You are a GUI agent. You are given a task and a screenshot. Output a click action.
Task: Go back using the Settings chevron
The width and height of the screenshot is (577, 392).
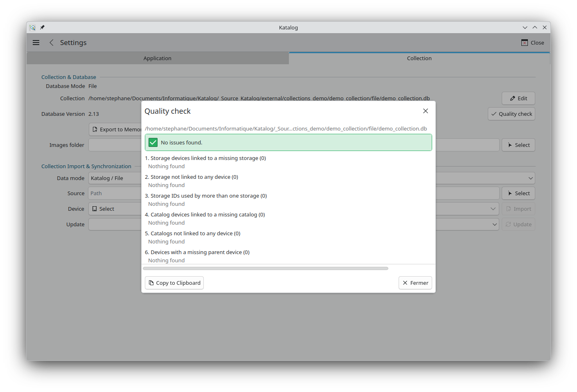52,43
